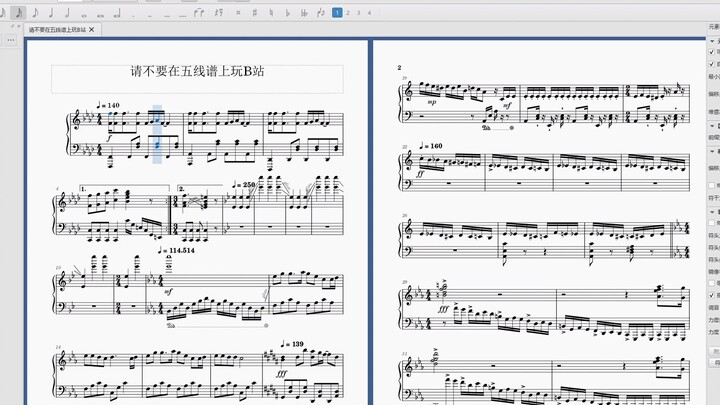The height and width of the screenshot is (405, 720).
Task: Toggle the Auto-place checkbox in the Element section
Action: coord(712,64)
